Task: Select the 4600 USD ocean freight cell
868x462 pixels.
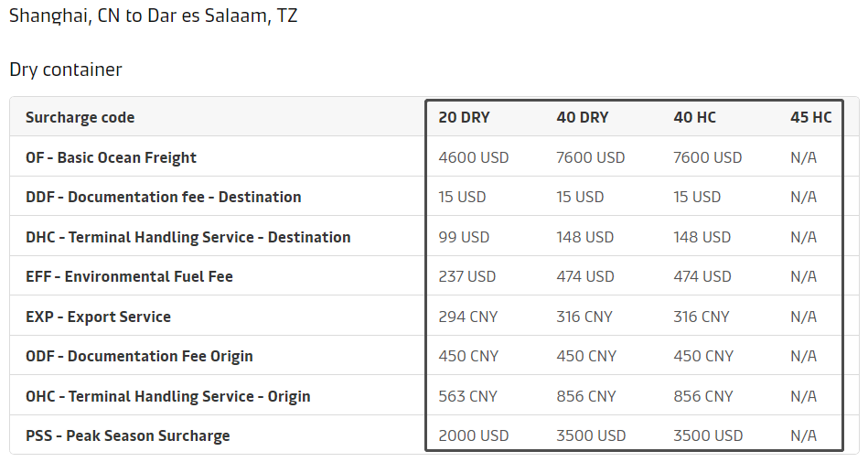Action: click(473, 157)
